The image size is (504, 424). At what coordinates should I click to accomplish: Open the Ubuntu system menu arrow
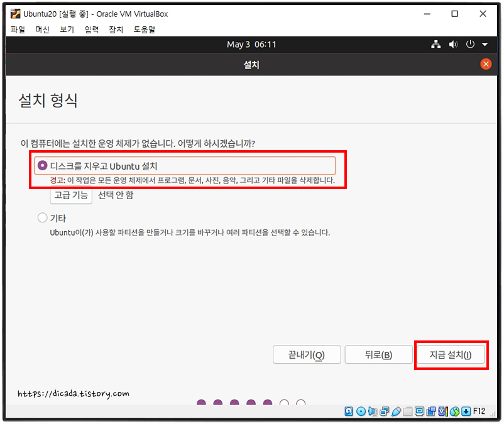[485, 45]
